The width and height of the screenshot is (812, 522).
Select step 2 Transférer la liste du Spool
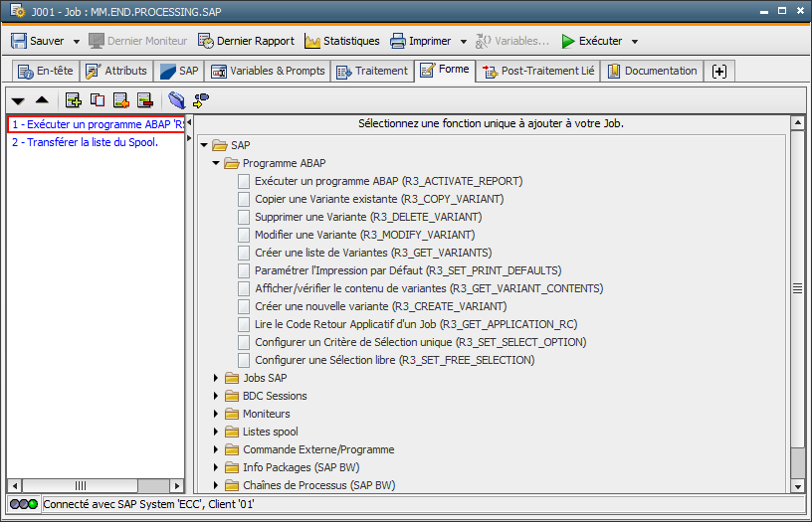point(85,142)
